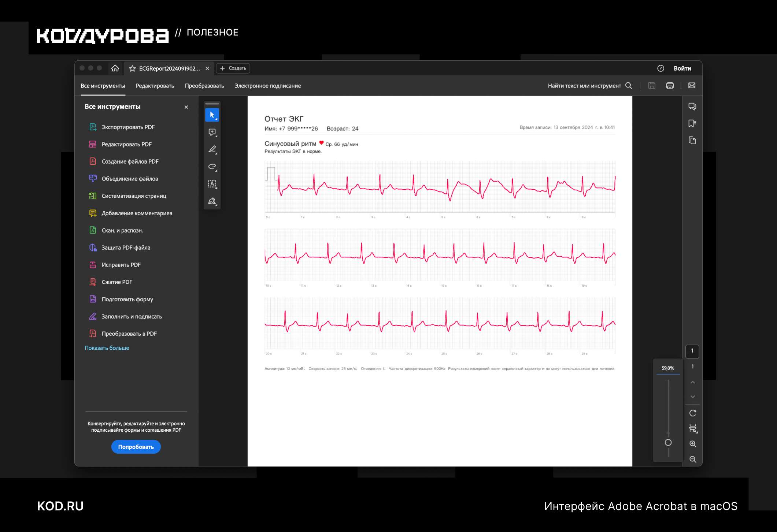The image size is (777, 532).
Task: Go to the Home icon
Action: [x=115, y=68]
